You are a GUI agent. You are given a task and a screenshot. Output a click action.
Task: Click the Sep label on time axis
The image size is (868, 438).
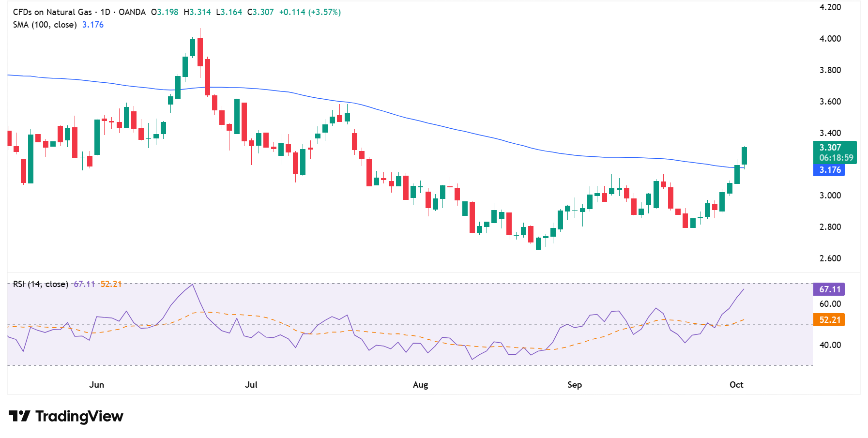pos(575,385)
